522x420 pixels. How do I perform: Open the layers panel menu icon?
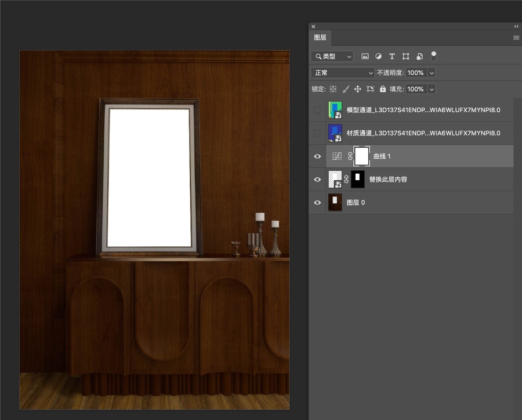516,38
